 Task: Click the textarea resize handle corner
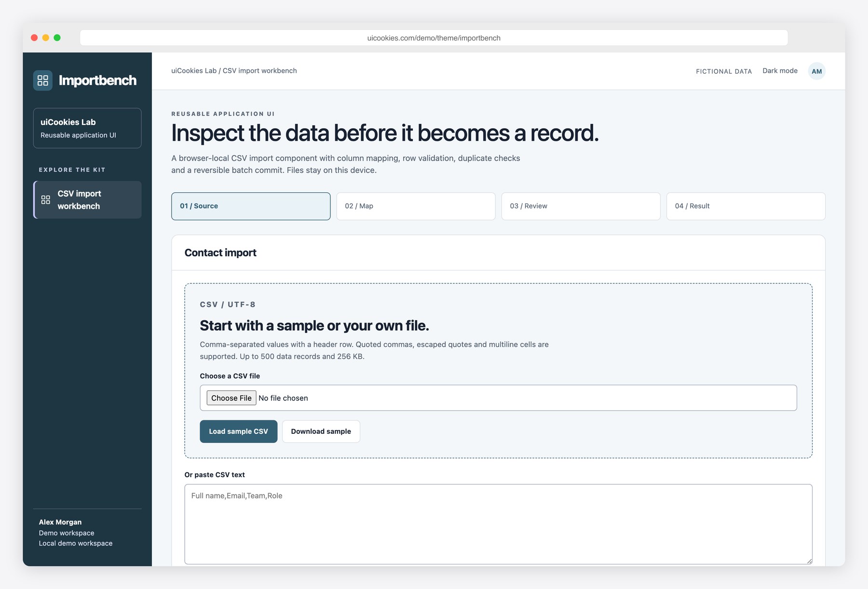(809, 561)
